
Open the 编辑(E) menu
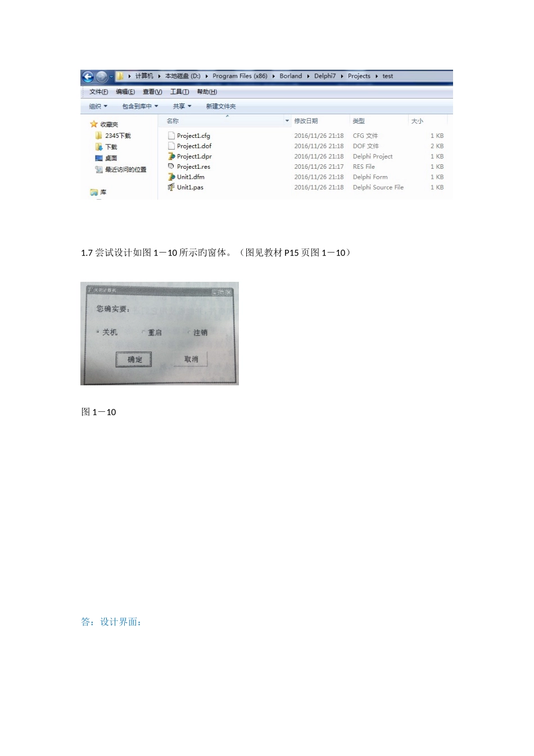(125, 92)
